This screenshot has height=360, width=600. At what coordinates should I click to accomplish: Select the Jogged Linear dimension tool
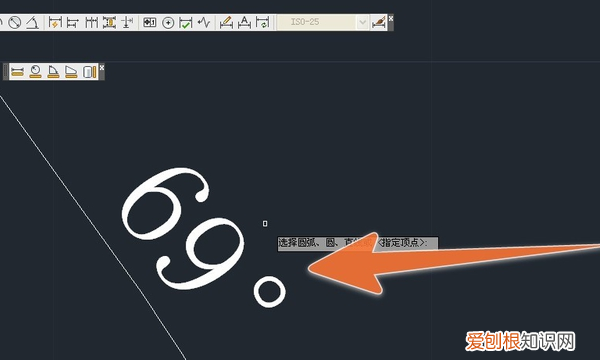(x=204, y=23)
